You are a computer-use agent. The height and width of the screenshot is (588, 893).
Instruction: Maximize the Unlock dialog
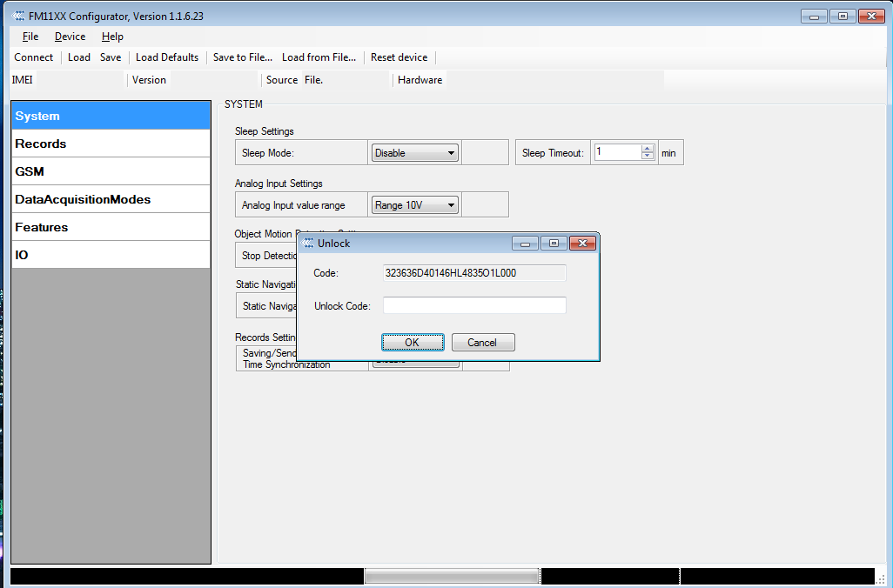coord(553,244)
